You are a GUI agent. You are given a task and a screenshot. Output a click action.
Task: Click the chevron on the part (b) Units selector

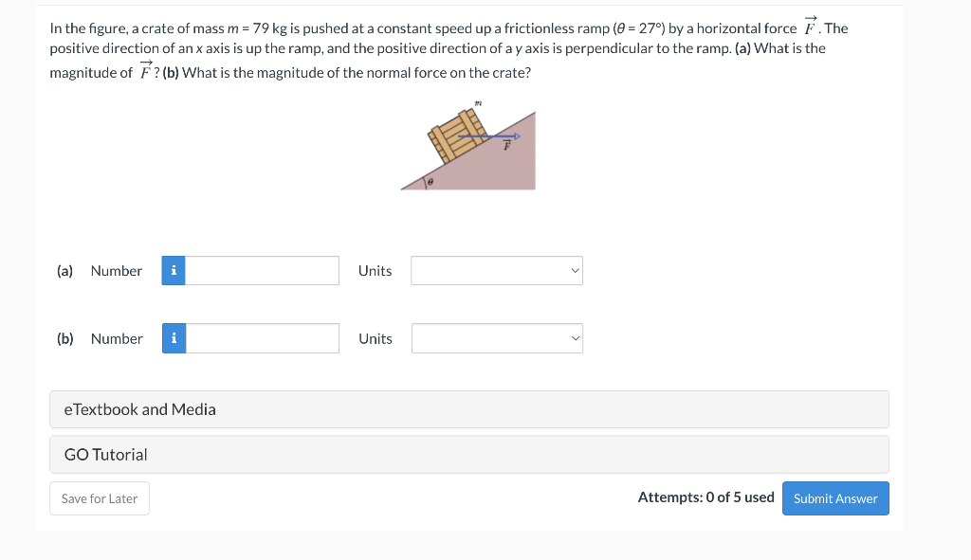(x=573, y=338)
